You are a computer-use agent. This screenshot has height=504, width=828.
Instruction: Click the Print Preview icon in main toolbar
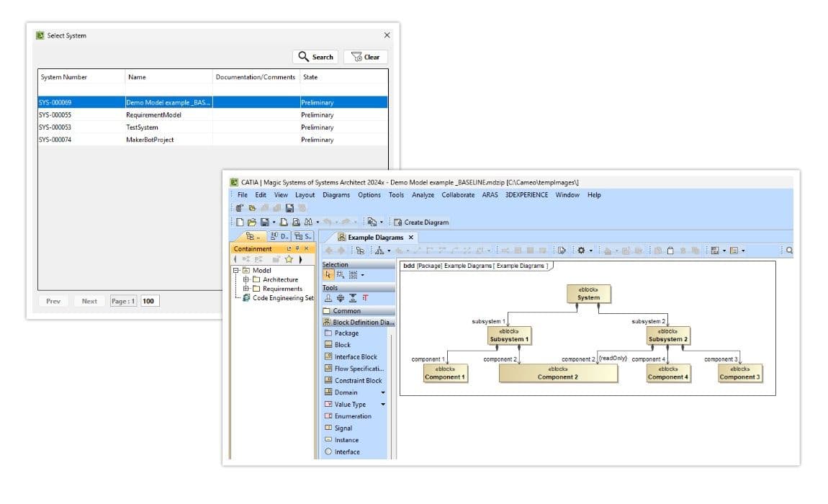click(x=296, y=222)
